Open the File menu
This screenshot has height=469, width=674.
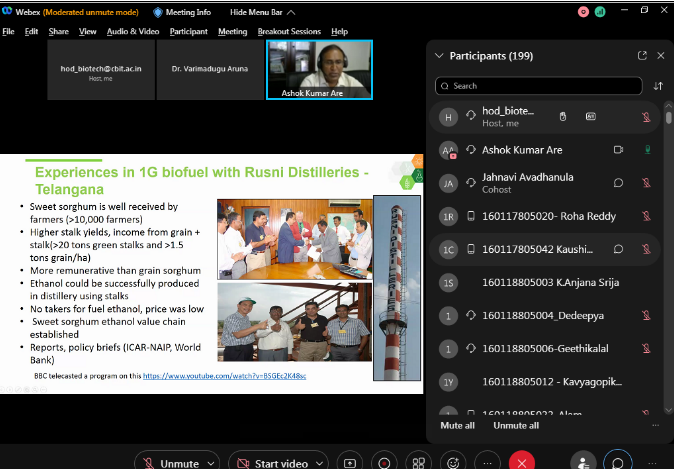coord(8,31)
